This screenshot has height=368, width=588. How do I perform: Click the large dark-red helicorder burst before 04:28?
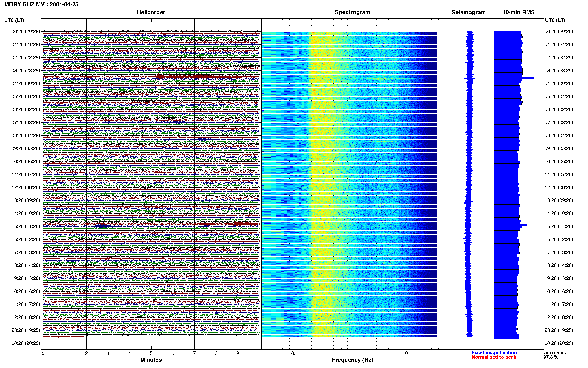(x=197, y=77)
